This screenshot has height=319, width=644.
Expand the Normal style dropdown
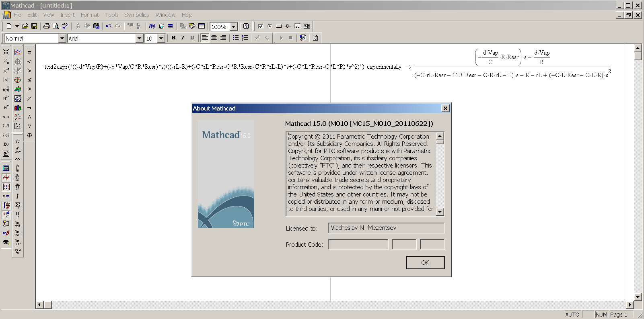tap(62, 38)
